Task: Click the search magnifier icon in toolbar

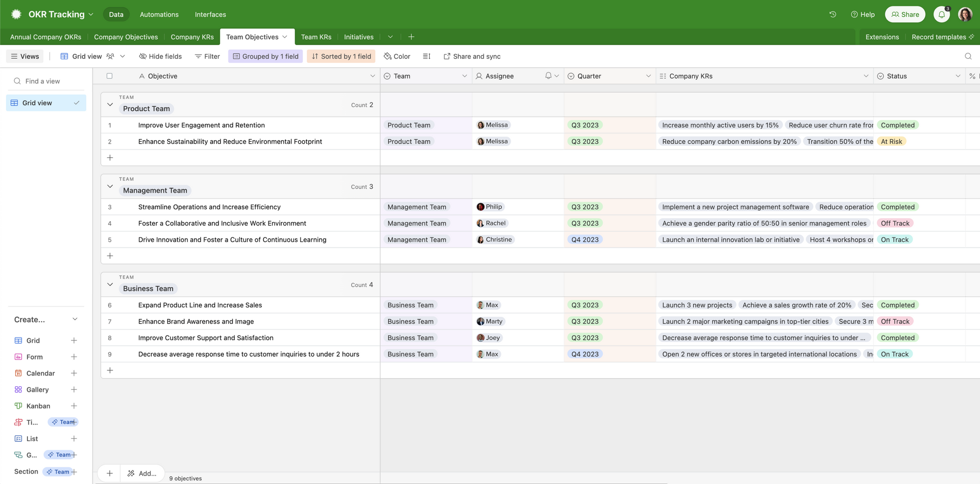Action: coord(968,56)
